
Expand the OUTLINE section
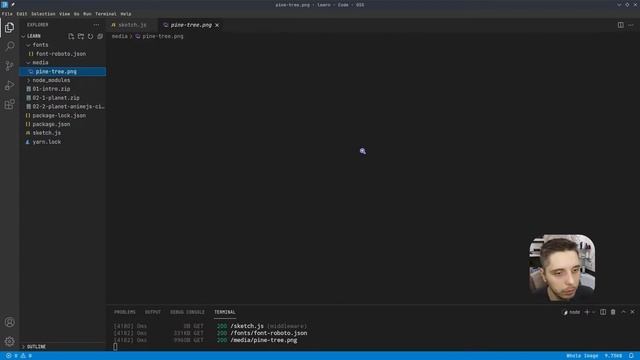tap(62, 347)
